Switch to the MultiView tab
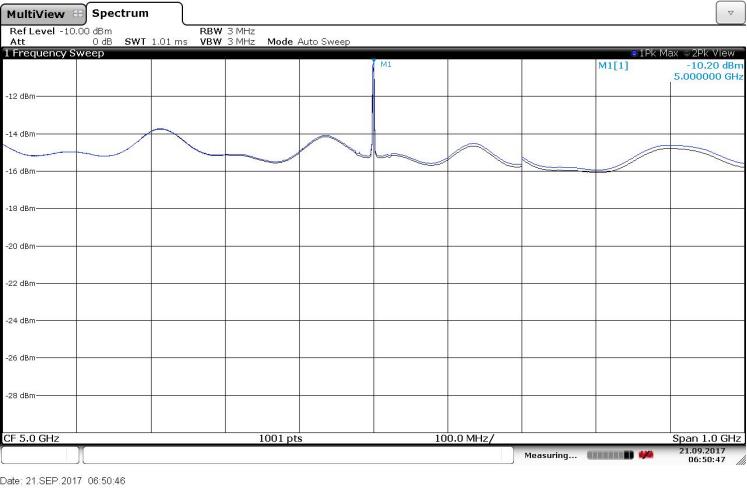The width and height of the screenshot is (747, 498). [43, 14]
